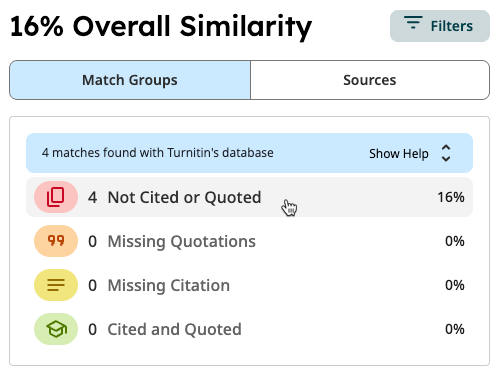Click the 0% value for Cited and Quoted

click(x=455, y=329)
